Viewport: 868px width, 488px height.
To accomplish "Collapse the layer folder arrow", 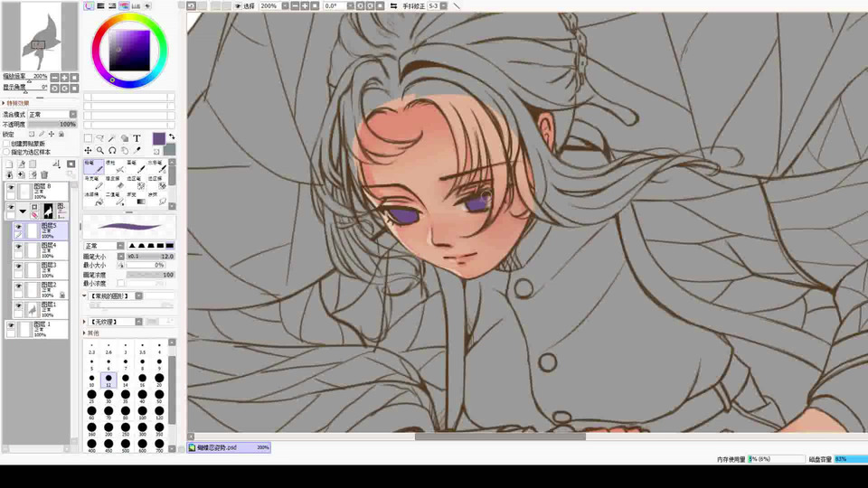I will (x=23, y=211).
